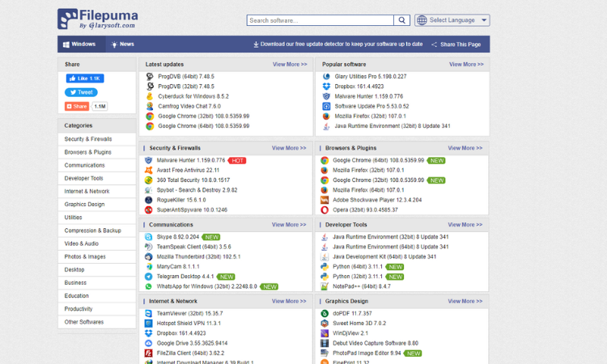Click View More in Browsers & Plugins section
This screenshot has width=607, height=364.
[465, 148]
